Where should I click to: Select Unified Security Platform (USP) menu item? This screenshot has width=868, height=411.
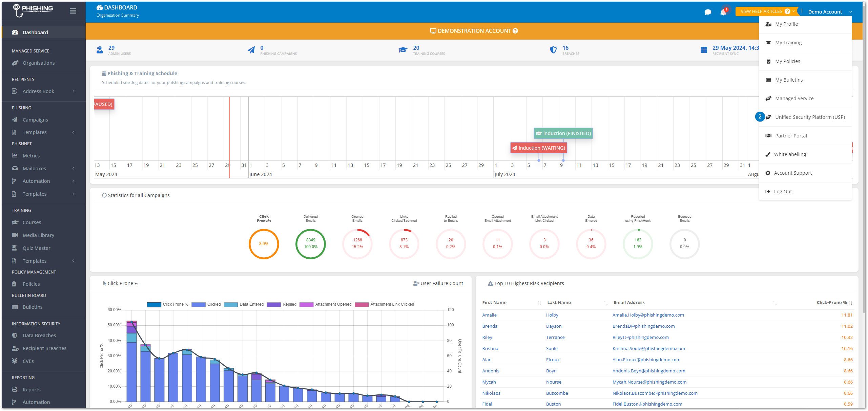pyautogui.click(x=810, y=117)
